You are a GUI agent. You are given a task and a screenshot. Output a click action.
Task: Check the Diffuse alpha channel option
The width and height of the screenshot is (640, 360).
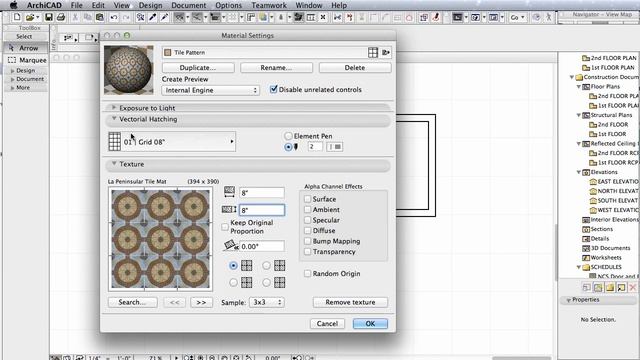point(307,231)
